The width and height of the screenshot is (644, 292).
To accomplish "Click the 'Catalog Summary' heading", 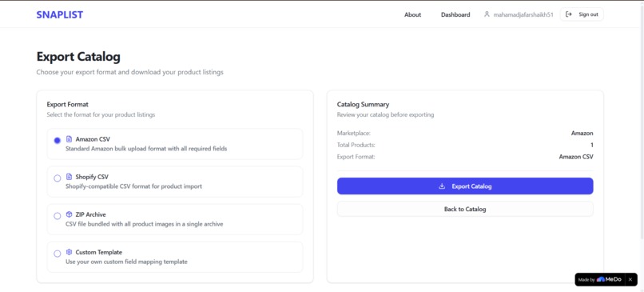I will [x=363, y=105].
